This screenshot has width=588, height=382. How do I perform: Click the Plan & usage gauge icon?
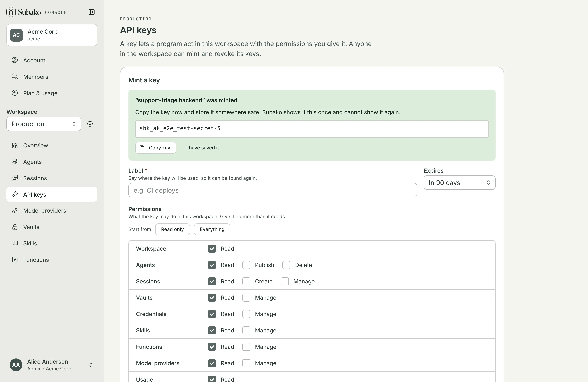tap(15, 93)
